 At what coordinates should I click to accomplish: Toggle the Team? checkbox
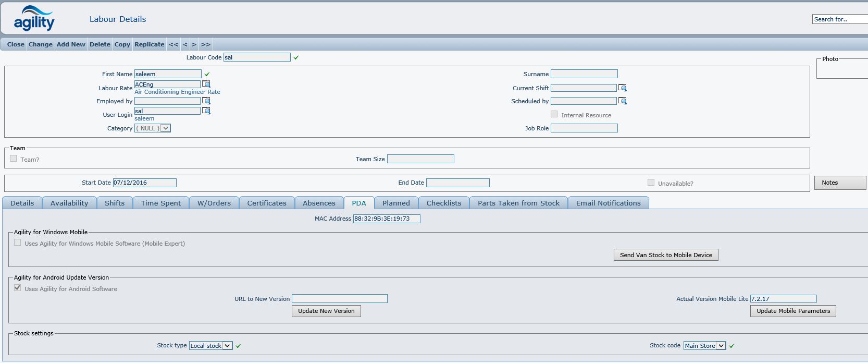[x=14, y=159]
